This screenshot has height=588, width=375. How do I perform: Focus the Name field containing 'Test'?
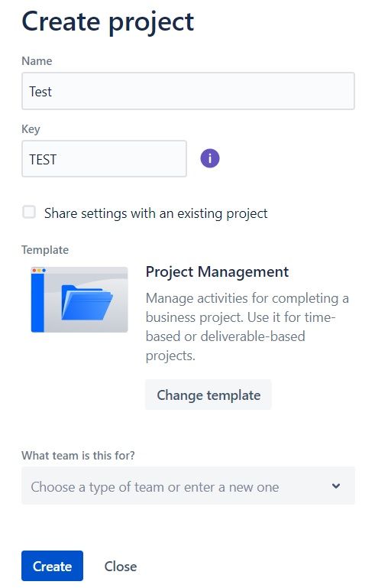(188, 91)
